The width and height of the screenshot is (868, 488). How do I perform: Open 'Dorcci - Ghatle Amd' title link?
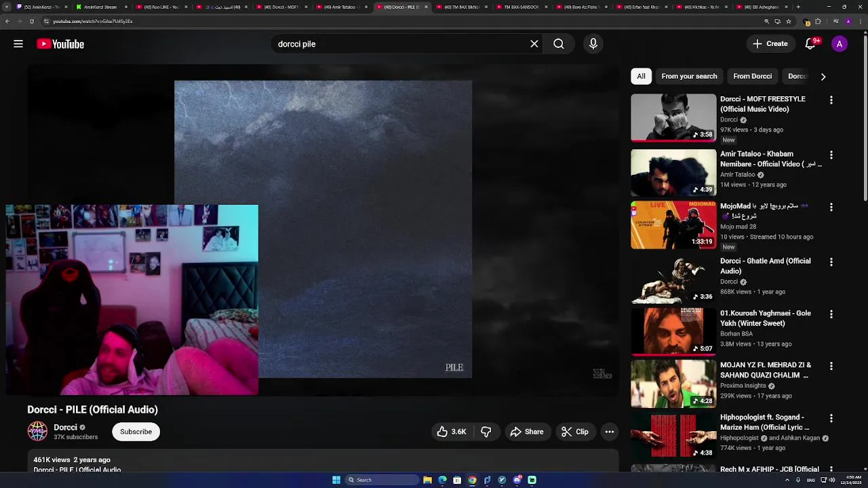(x=766, y=266)
